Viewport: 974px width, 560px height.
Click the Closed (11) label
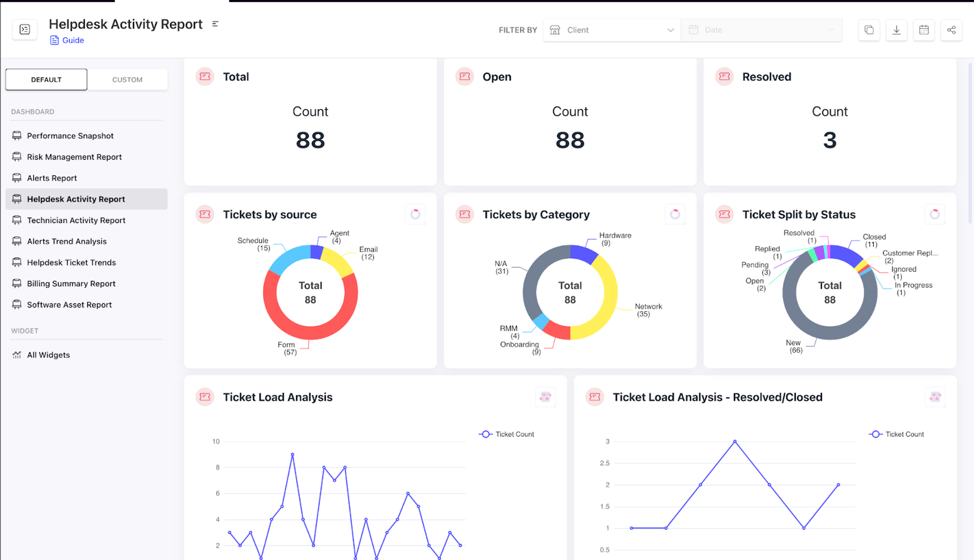pyautogui.click(x=874, y=241)
